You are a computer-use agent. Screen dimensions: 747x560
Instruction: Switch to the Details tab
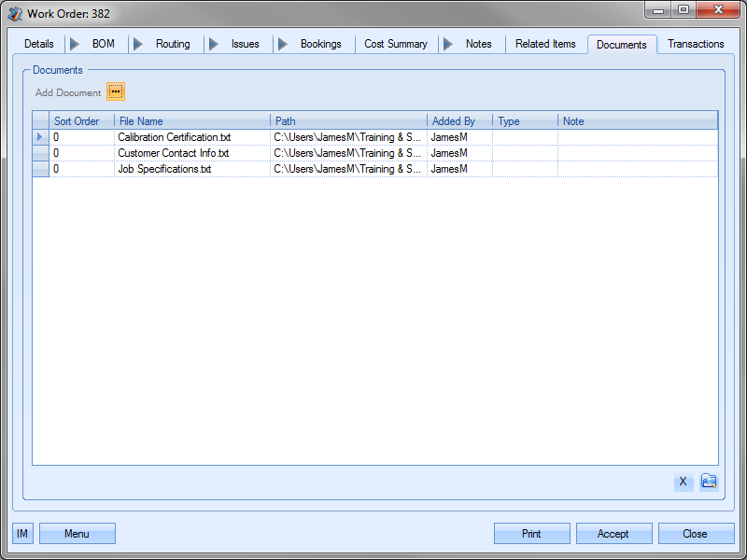(x=39, y=44)
